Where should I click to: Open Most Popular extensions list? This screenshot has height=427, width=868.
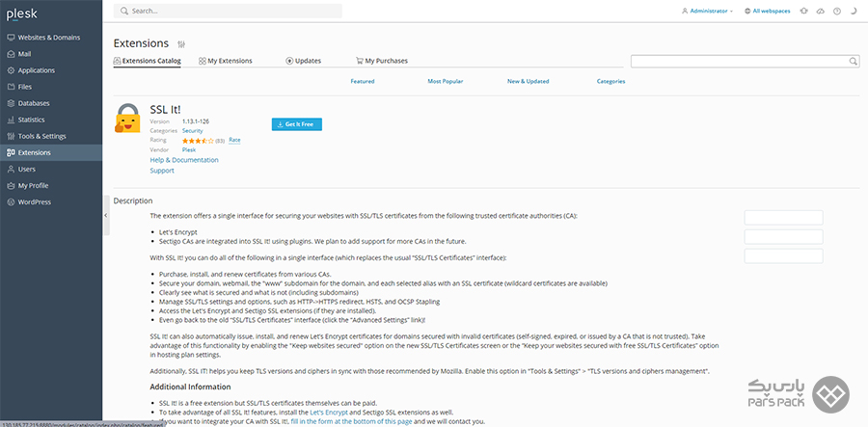click(x=445, y=81)
